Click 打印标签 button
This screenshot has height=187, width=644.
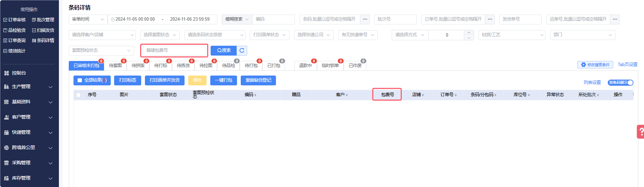coord(128,80)
